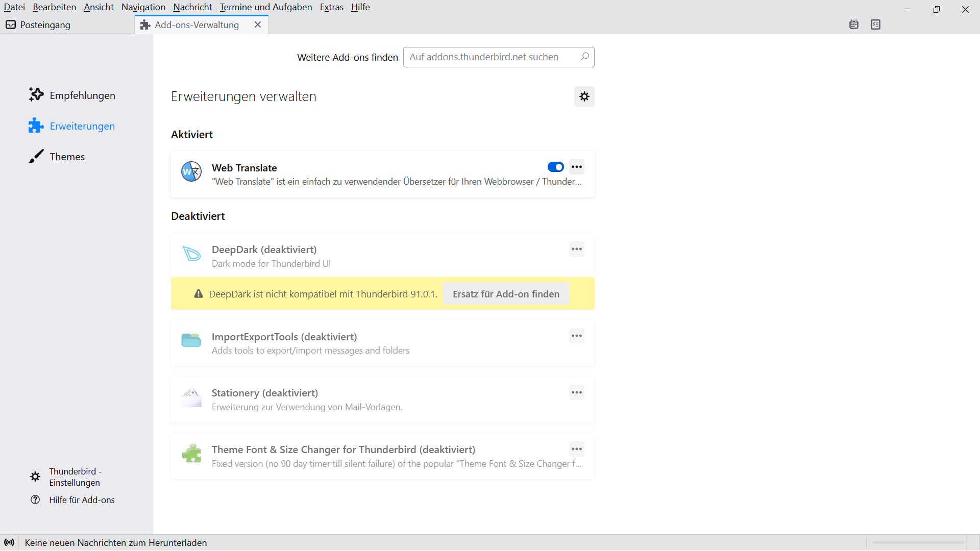This screenshot has height=551, width=980.
Task: Click the online status icon in status bar
Action: coord(9,542)
